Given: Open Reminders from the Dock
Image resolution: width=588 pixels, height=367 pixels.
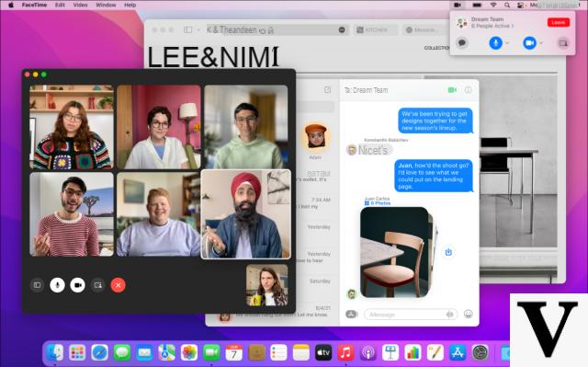Looking at the screenshot, I should [278, 352].
